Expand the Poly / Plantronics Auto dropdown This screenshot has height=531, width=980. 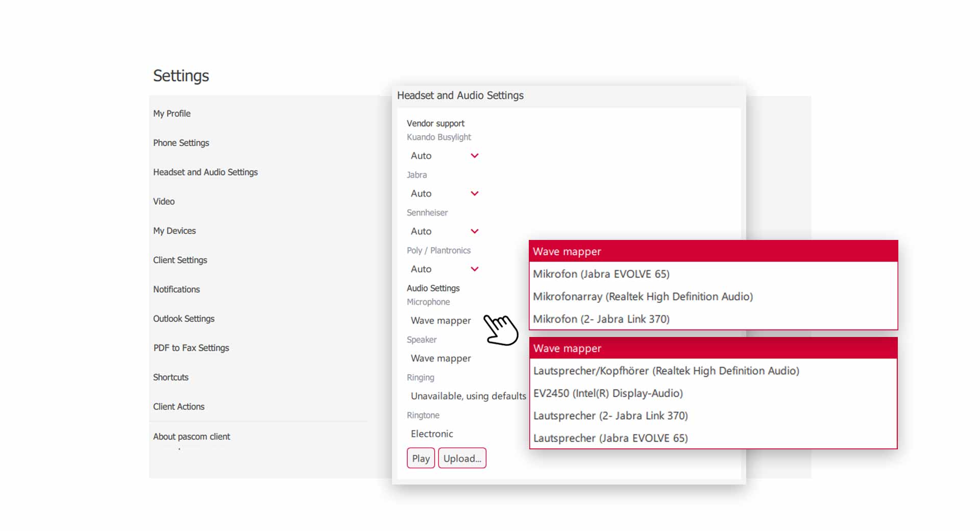point(445,269)
